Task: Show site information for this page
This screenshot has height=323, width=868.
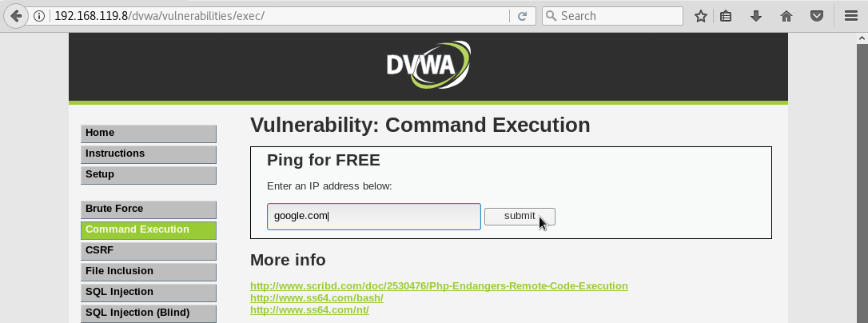Action: coord(39,16)
